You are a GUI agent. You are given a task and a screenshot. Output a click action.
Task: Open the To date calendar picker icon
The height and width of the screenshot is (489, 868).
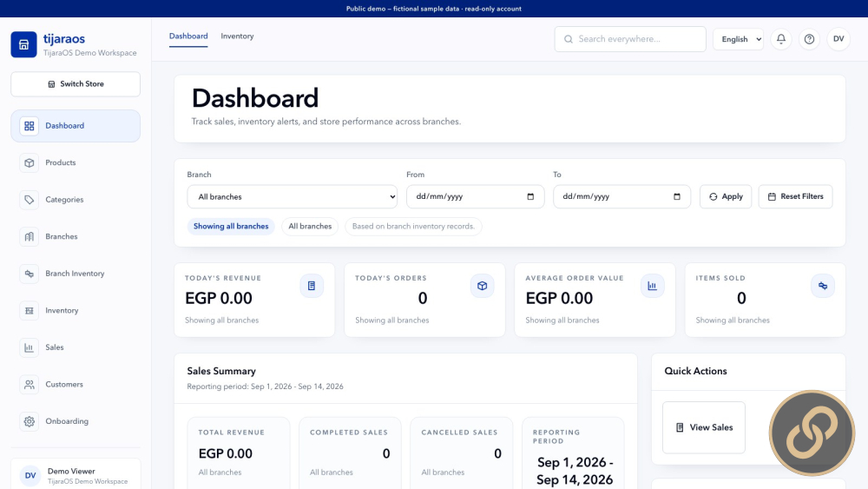point(676,196)
